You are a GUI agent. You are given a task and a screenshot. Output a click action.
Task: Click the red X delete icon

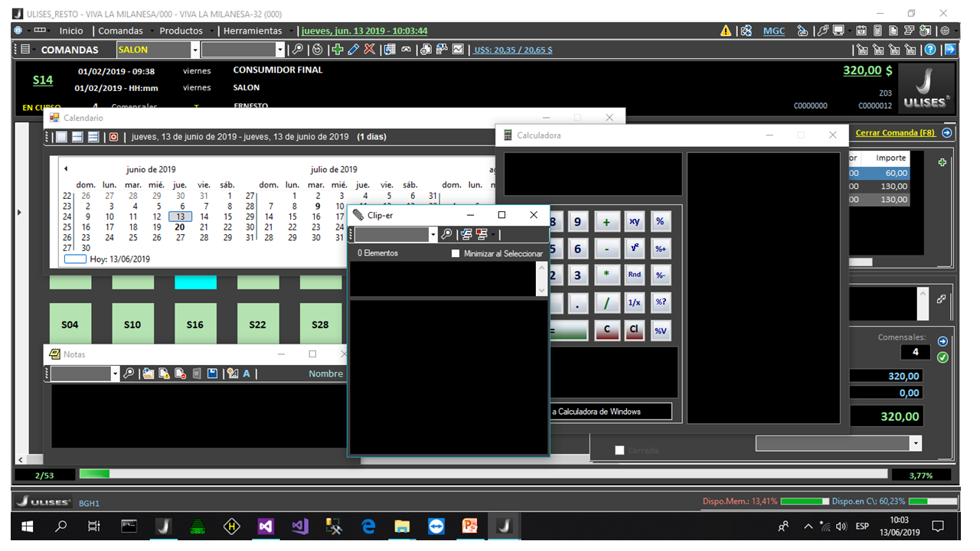(x=369, y=50)
